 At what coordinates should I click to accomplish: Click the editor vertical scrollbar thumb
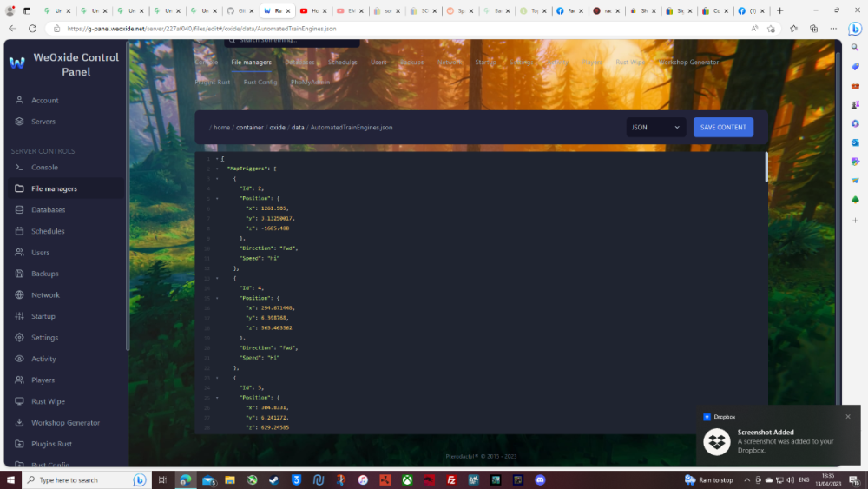[x=766, y=168]
